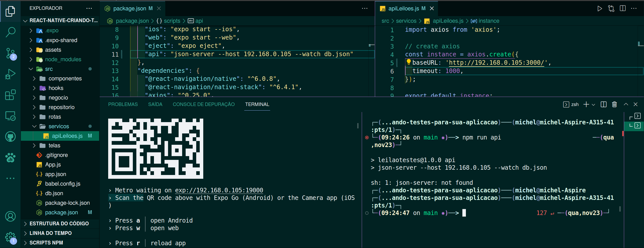Click servicos in apiLeiloes breadcrumb
The height and width of the screenshot is (248, 644).
click(x=406, y=21)
